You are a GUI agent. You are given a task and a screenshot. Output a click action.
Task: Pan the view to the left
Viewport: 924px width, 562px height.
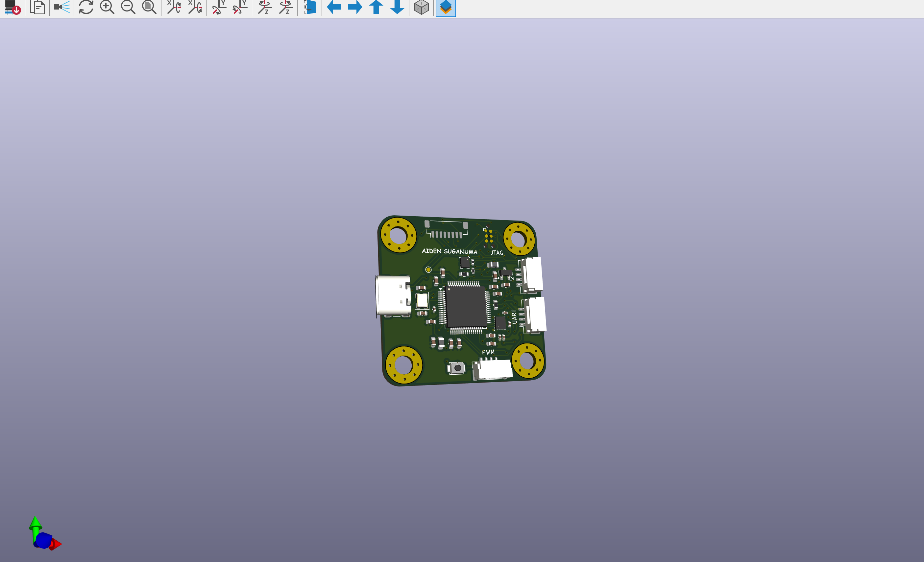(334, 8)
